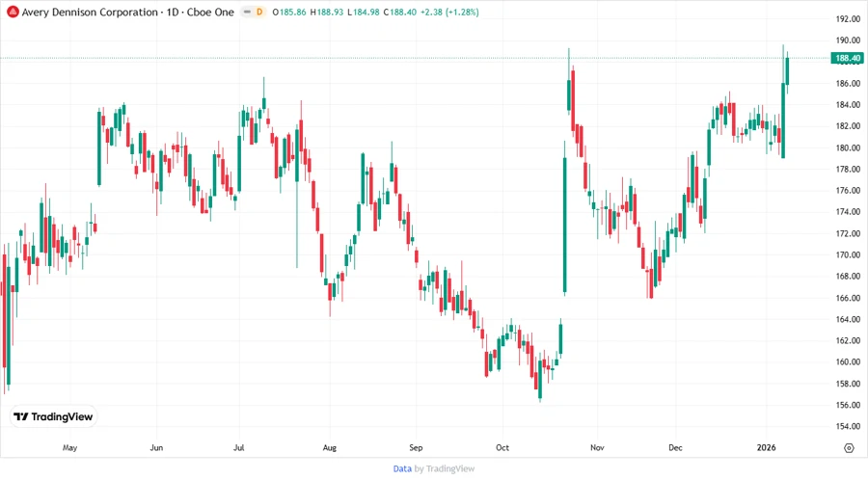Click the gray dash market status indicator
Viewport: 868px width, 480px height.
coord(247,12)
